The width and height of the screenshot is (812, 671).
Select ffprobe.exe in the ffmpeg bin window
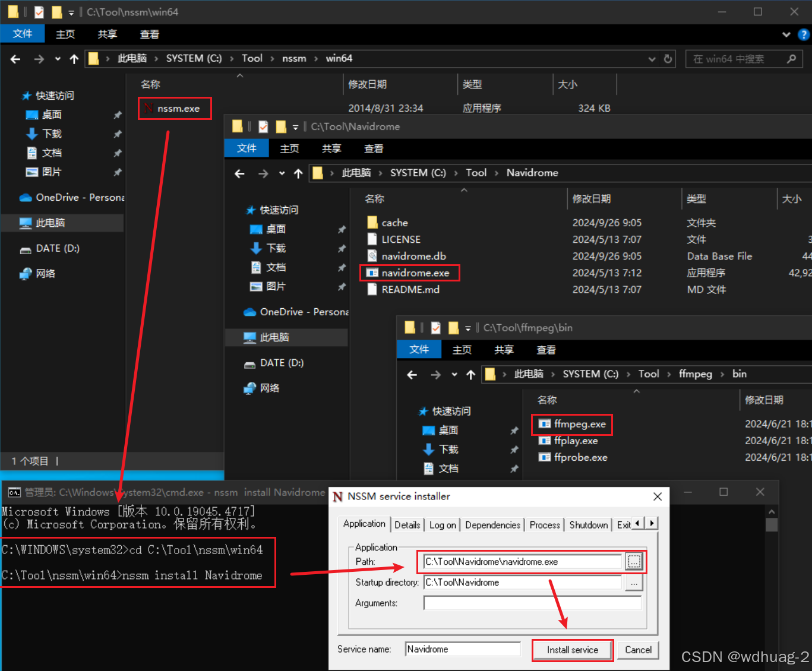point(580,457)
